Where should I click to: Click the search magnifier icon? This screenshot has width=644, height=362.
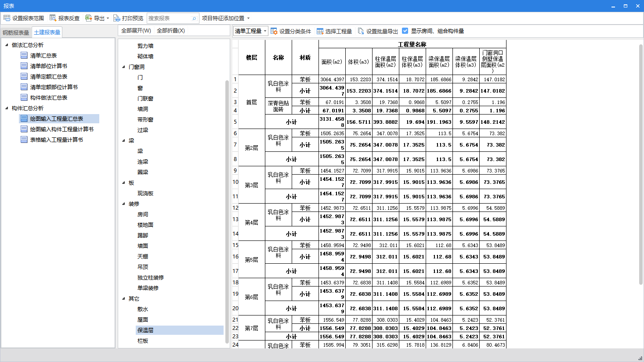pos(194,18)
